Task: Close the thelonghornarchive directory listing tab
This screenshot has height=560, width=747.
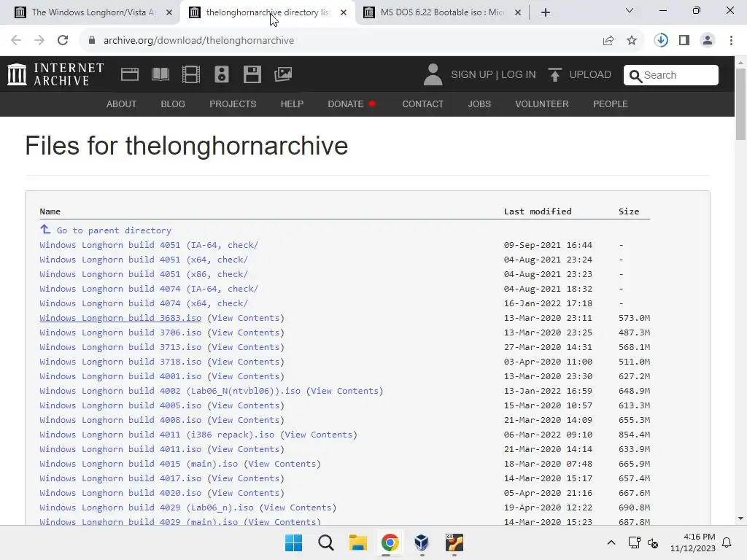Action: 344,12
